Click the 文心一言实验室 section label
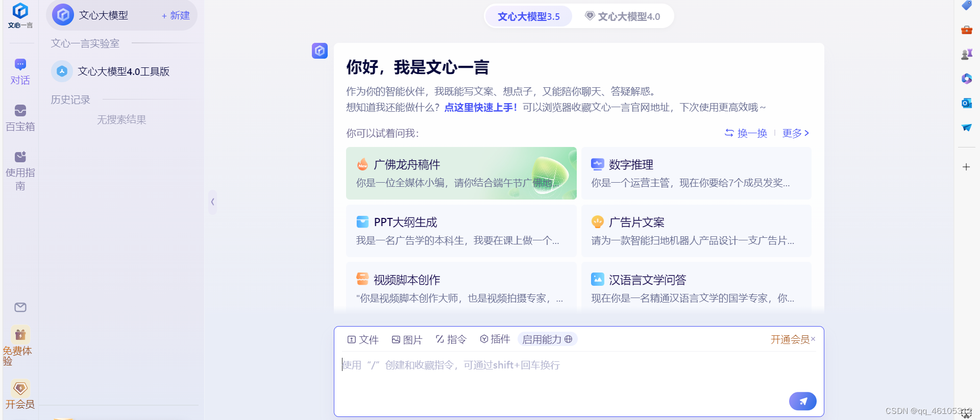Viewport: 980px width, 420px height. [85, 43]
